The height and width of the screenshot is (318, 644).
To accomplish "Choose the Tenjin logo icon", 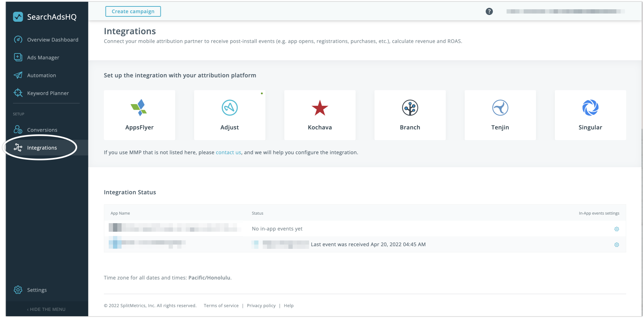I will 500,108.
